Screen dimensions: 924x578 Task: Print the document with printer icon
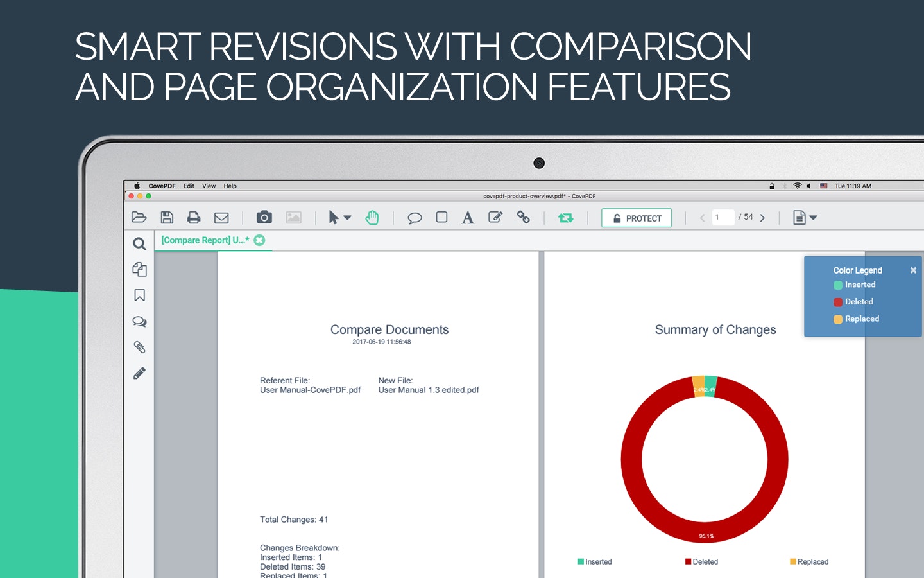point(194,218)
